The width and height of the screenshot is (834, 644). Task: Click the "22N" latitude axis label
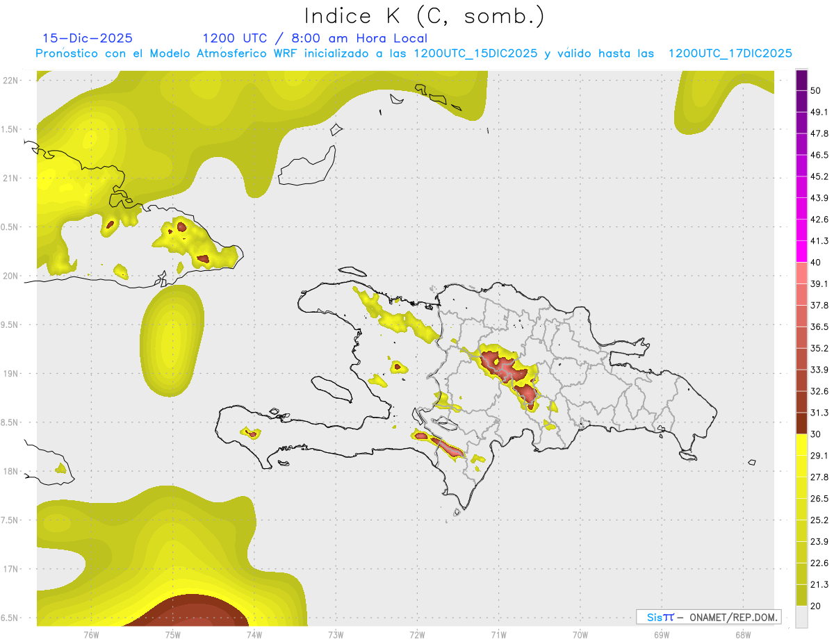coord(11,81)
